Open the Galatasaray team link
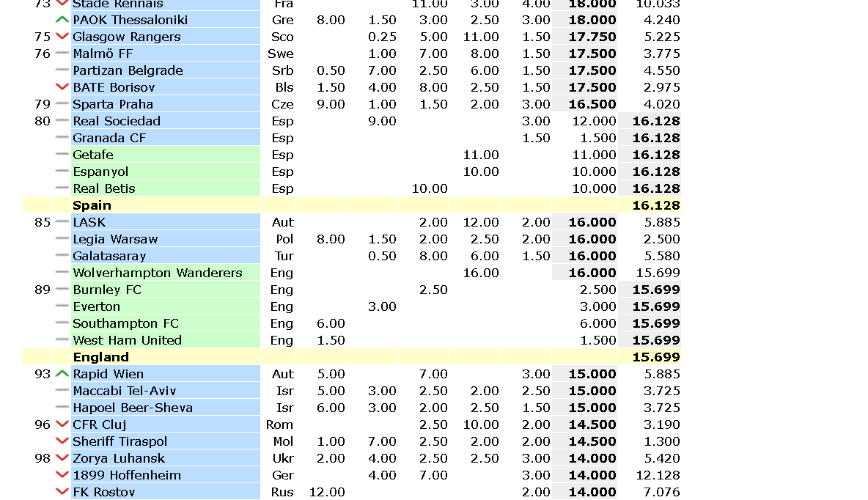868x500 pixels. tap(109, 257)
